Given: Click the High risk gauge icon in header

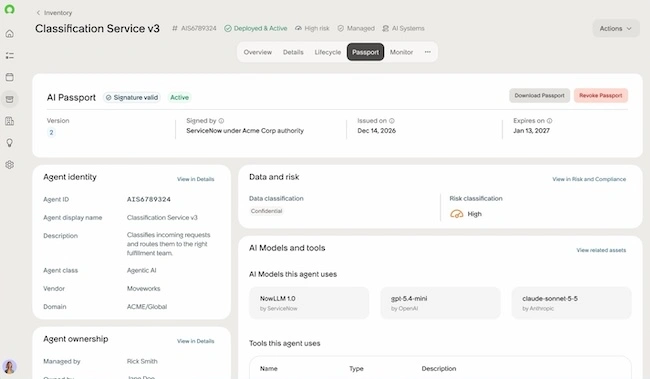Looking at the screenshot, I should point(298,28).
